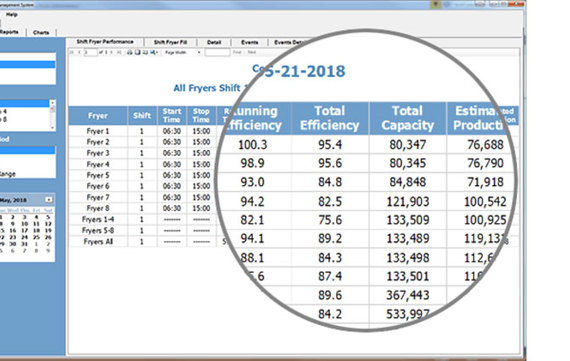Choose May 23 on the calendar
This screenshot has width=570, height=361.
coord(13,237)
